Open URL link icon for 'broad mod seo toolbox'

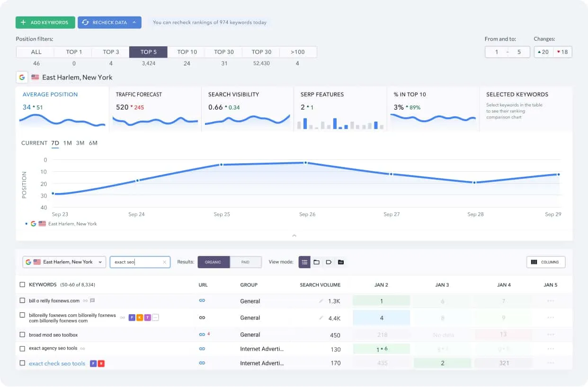pos(202,334)
